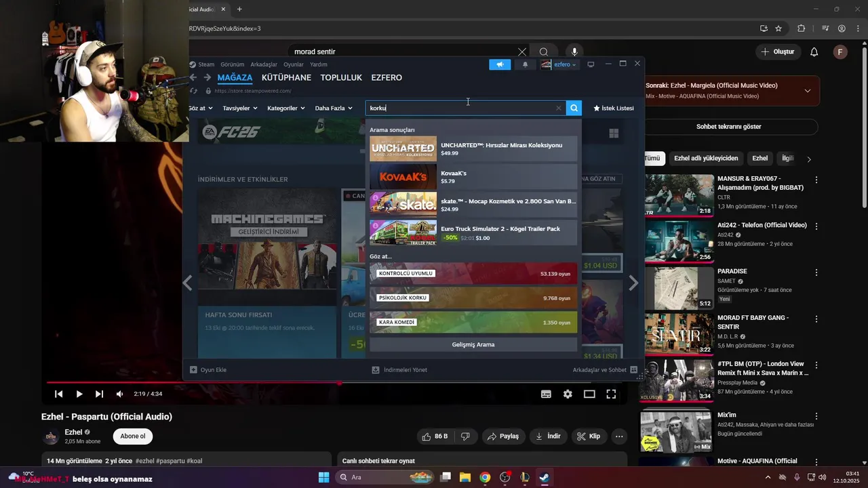The width and height of the screenshot is (868, 488).
Task: Subscribe with the Abone ol button
Action: [x=133, y=436]
